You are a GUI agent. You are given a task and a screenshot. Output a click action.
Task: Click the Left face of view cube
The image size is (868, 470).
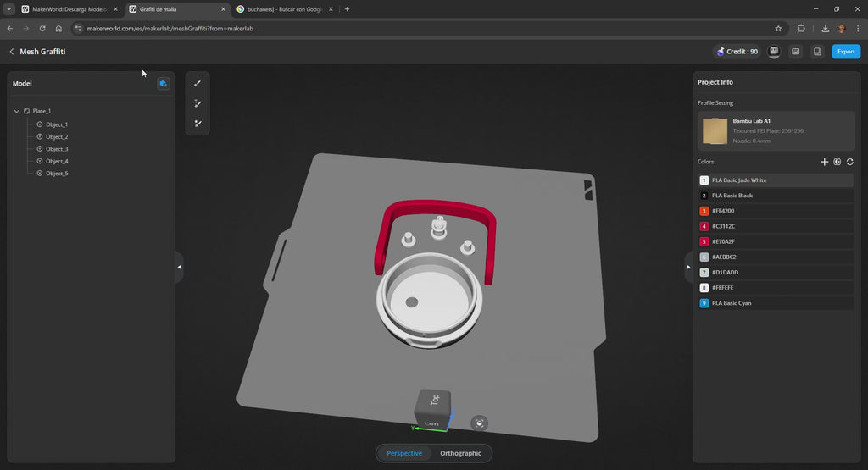(x=431, y=423)
